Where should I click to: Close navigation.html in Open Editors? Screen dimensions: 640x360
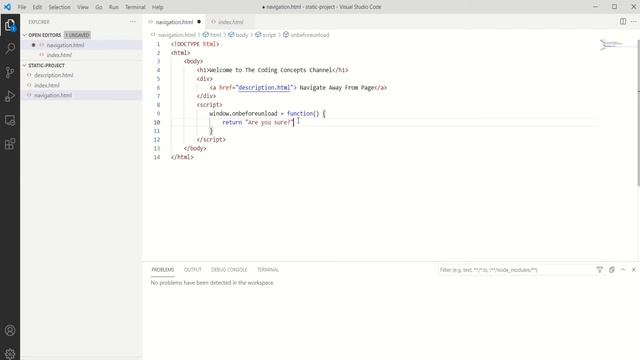(x=33, y=45)
